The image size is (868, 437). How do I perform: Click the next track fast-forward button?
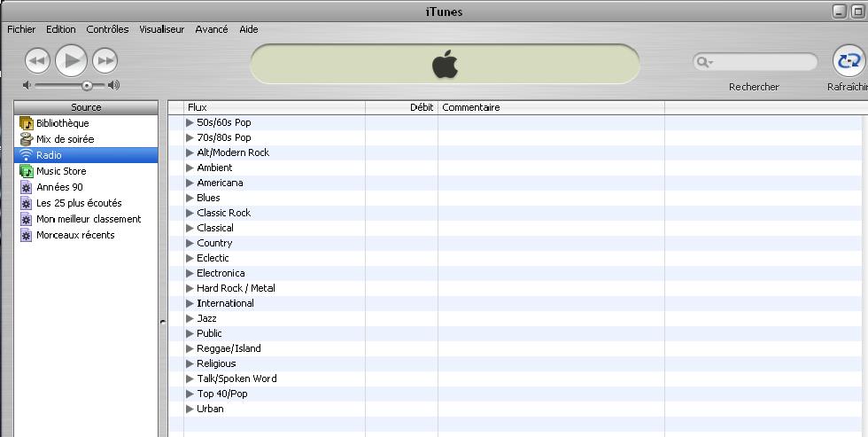tap(105, 60)
